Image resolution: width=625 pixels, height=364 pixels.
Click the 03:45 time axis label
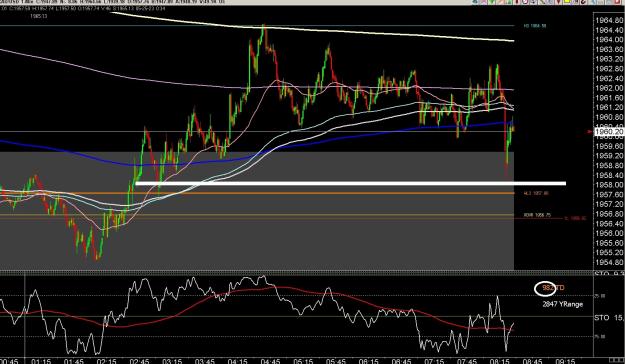204,361
